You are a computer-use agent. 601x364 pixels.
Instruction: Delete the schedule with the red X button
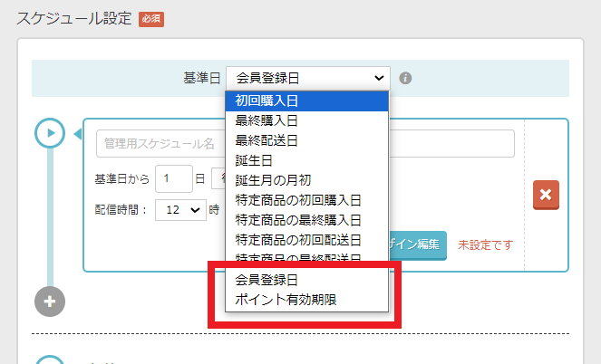(547, 195)
